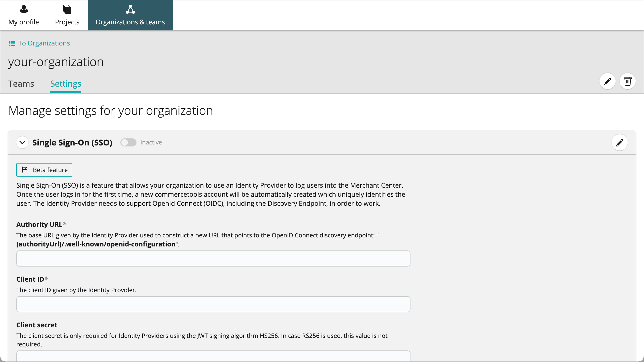Click the Client ID input field

tap(213, 304)
